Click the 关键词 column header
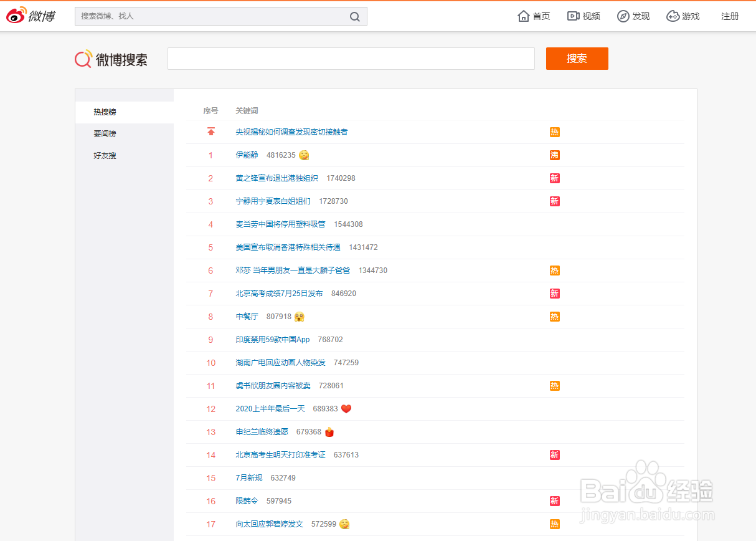 (247, 111)
